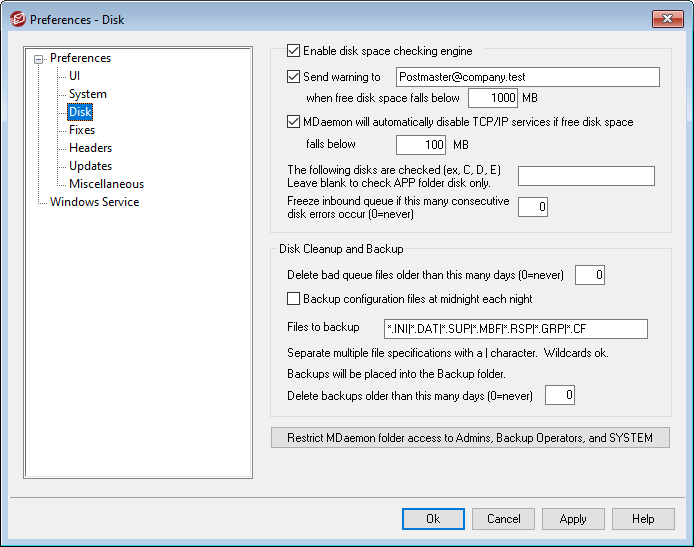Screen dimensions: 694x547
Task: Collapse the Preferences tree node
Action: [39, 59]
